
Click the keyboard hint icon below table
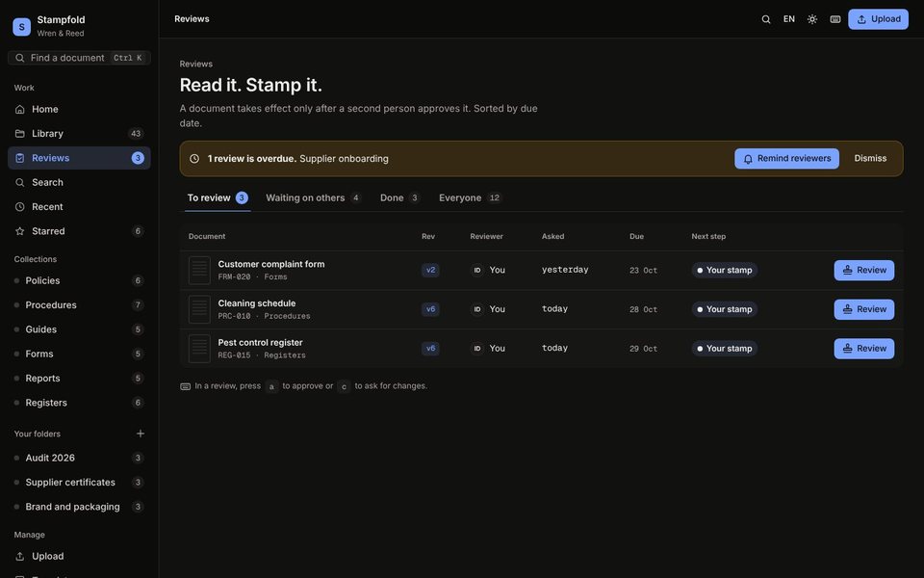tap(185, 386)
